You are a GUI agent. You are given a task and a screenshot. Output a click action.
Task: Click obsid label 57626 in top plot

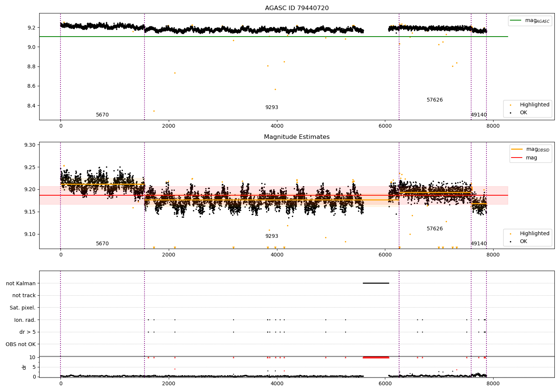435,100
